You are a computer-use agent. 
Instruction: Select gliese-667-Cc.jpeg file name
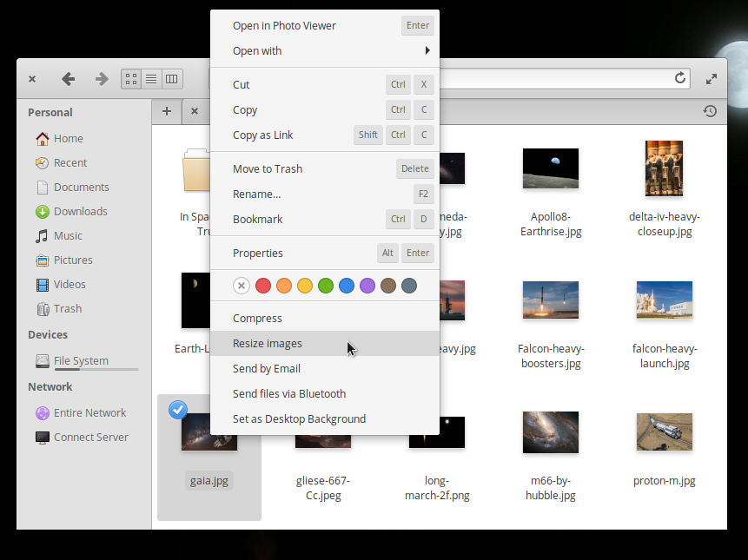[x=323, y=488]
